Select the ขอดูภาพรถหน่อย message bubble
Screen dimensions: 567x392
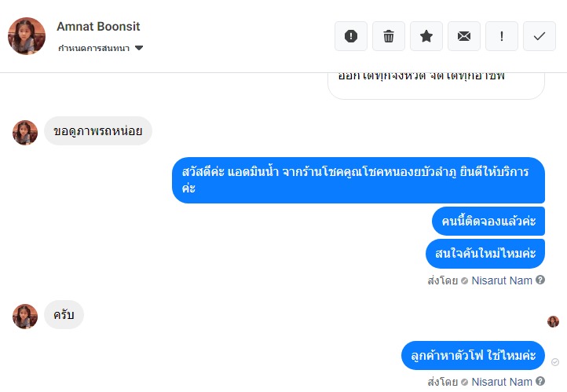coord(98,130)
